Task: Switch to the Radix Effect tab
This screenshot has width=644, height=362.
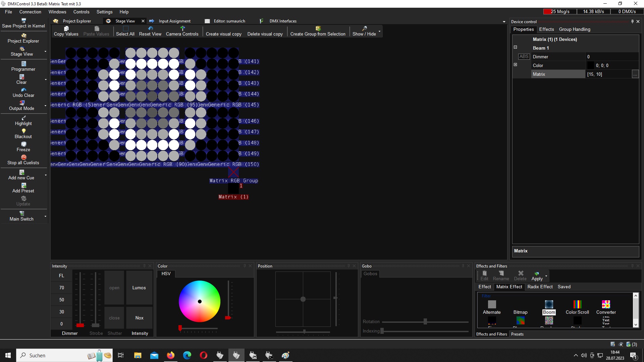Action: coord(540,287)
